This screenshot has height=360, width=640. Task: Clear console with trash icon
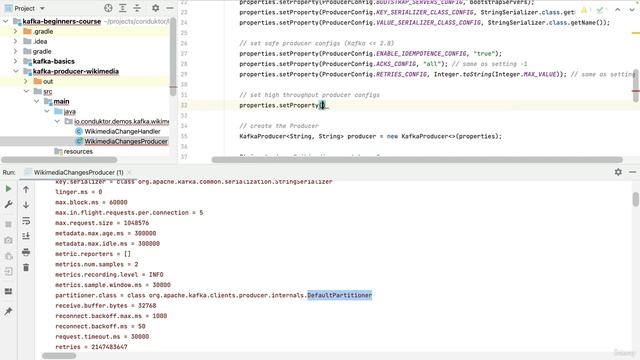point(26,267)
